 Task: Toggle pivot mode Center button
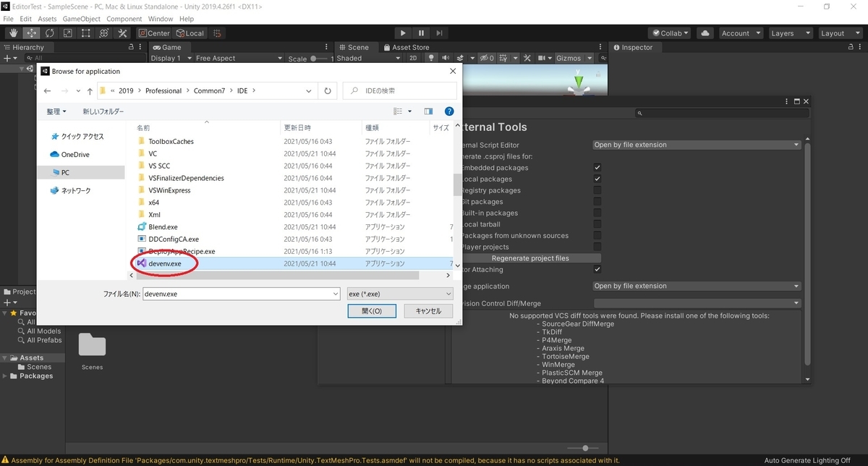pyautogui.click(x=154, y=33)
